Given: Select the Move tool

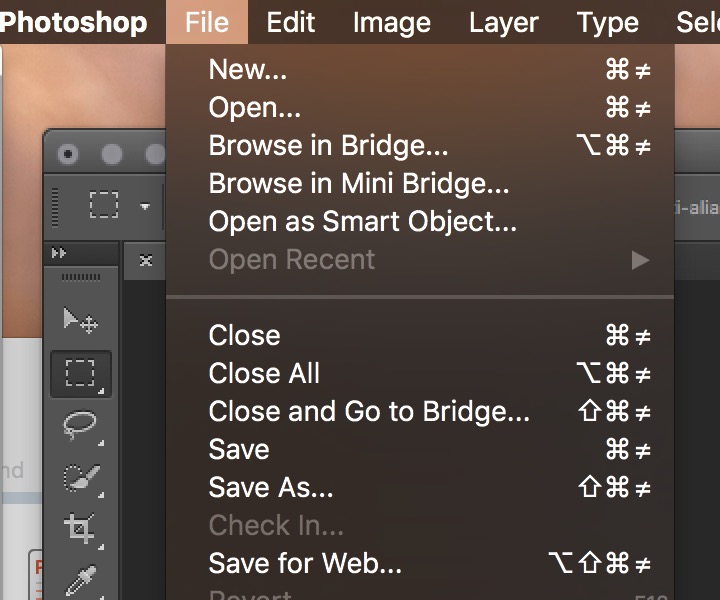Looking at the screenshot, I should [x=80, y=320].
